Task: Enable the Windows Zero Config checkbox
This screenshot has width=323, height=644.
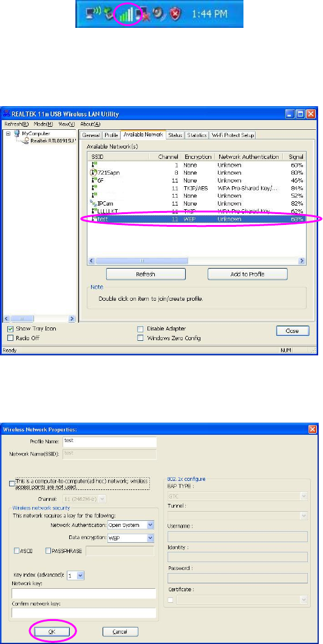Action: (x=140, y=338)
